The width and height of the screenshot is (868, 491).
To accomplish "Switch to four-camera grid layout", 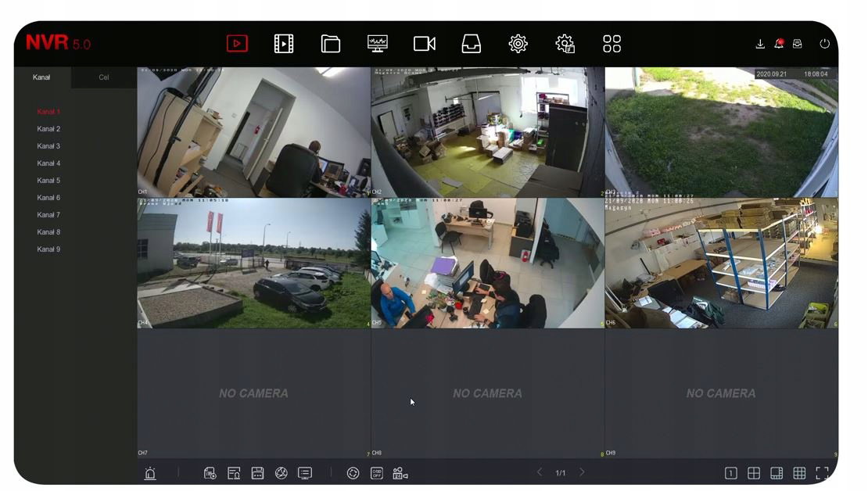I will click(753, 473).
